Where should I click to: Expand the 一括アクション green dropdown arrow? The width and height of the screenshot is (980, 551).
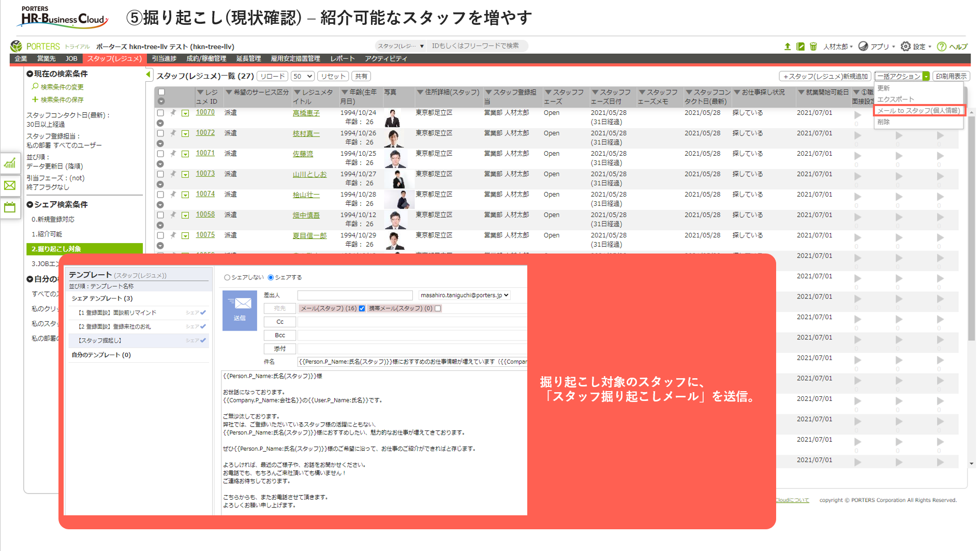click(x=926, y=76)
